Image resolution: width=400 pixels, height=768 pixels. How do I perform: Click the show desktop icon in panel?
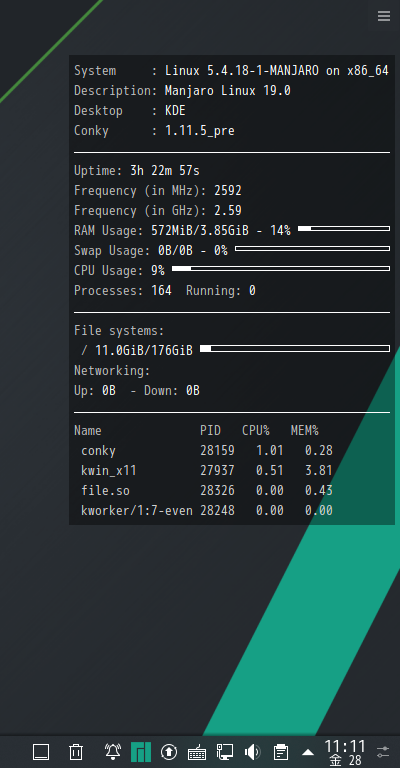[x=41, y=752]
